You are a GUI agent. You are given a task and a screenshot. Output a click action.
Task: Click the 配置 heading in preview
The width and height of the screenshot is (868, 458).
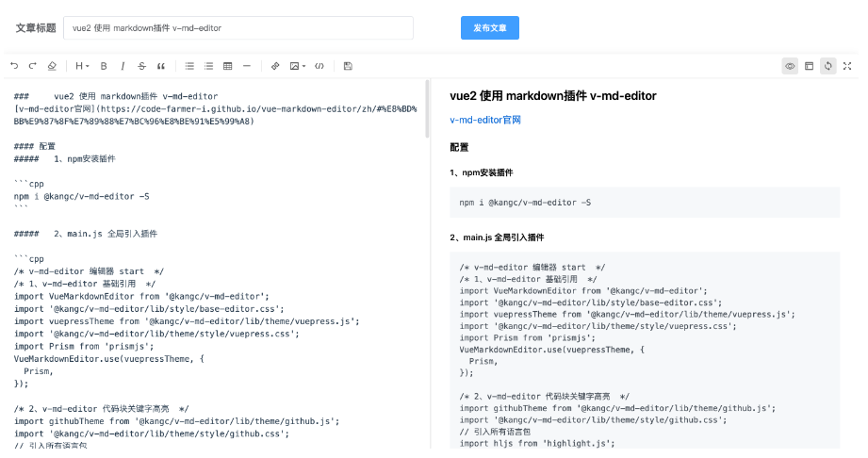click(460, 147)
